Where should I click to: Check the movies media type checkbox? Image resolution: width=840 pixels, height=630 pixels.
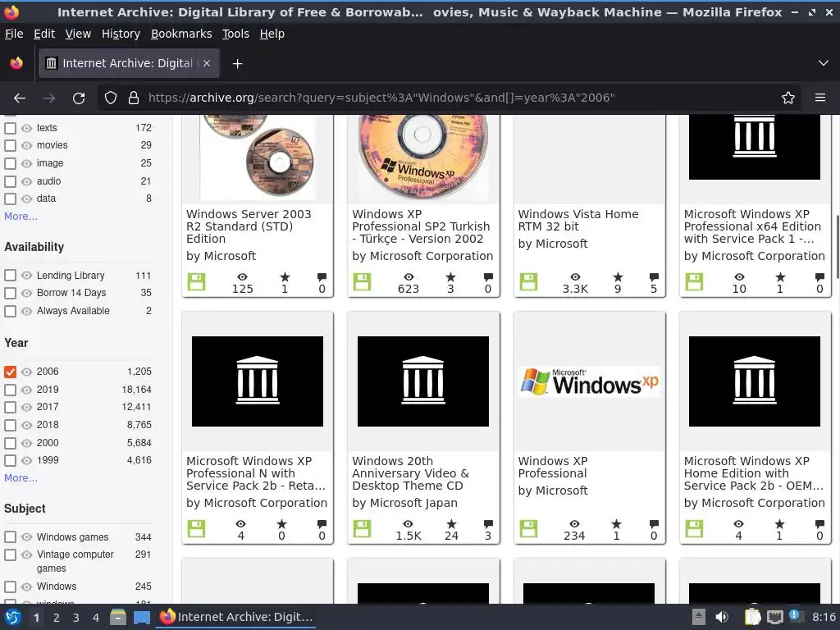click(x=10, y=145)
